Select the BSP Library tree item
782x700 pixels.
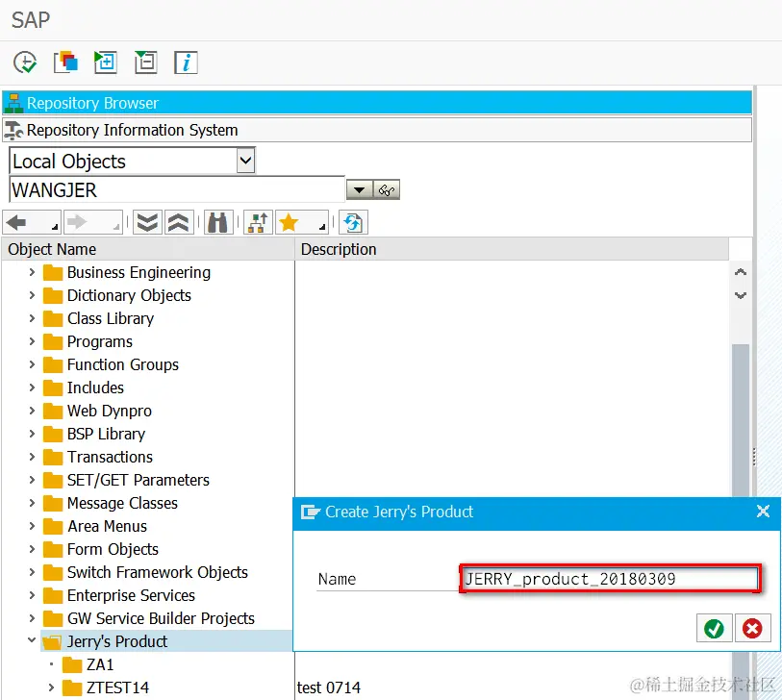pos(106,434)
